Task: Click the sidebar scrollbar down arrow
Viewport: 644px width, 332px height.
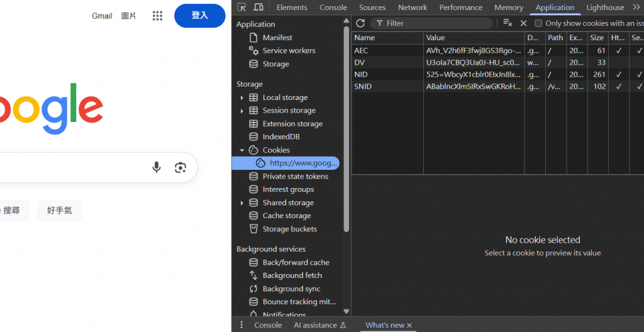Action: click(347, 312)
